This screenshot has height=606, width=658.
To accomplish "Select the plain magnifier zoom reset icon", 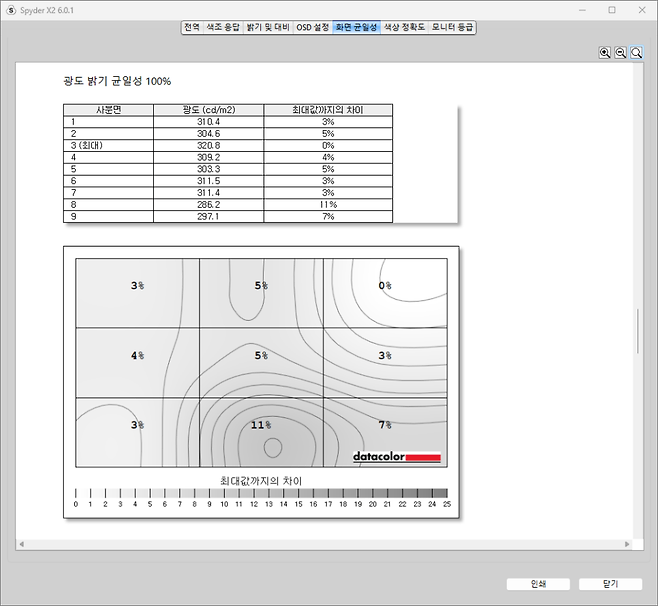I will click(x=636, y=53).
